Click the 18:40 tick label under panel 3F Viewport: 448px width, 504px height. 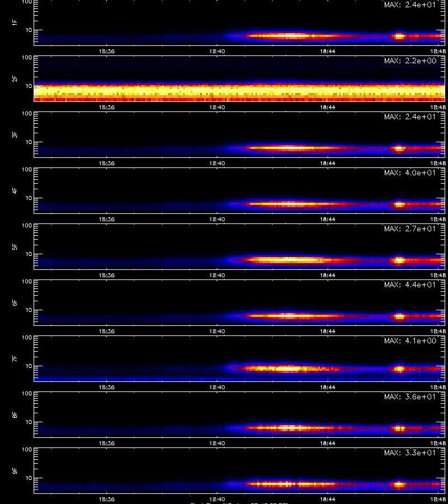click(217, 163)
